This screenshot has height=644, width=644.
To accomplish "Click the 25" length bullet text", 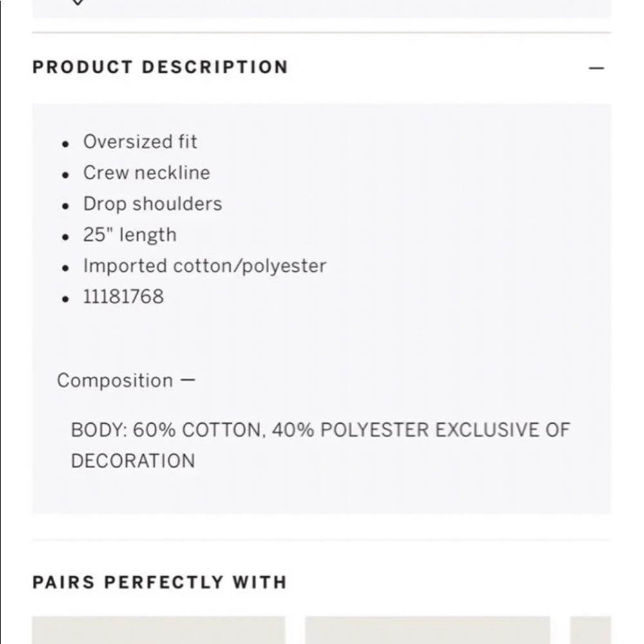I will pyautogui.click(x=129, y=235).
